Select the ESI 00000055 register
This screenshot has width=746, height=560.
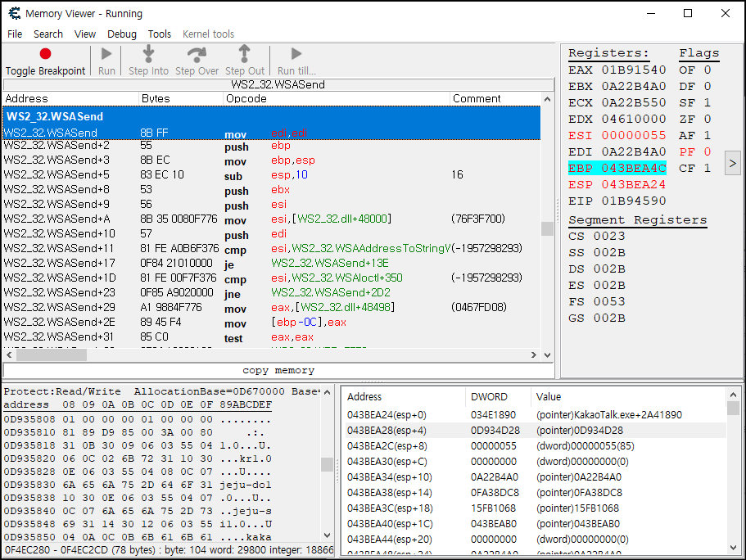(617, 136)
